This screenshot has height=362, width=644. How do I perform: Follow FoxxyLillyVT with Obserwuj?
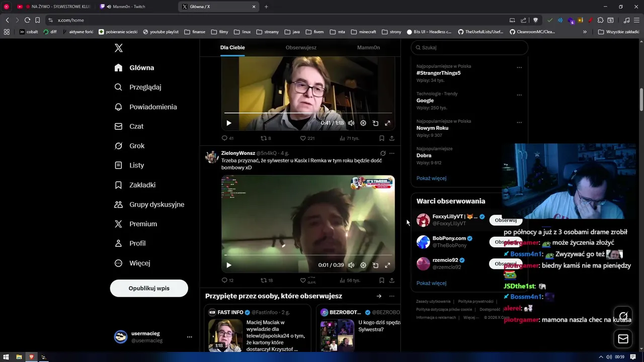tap(506, 220)
